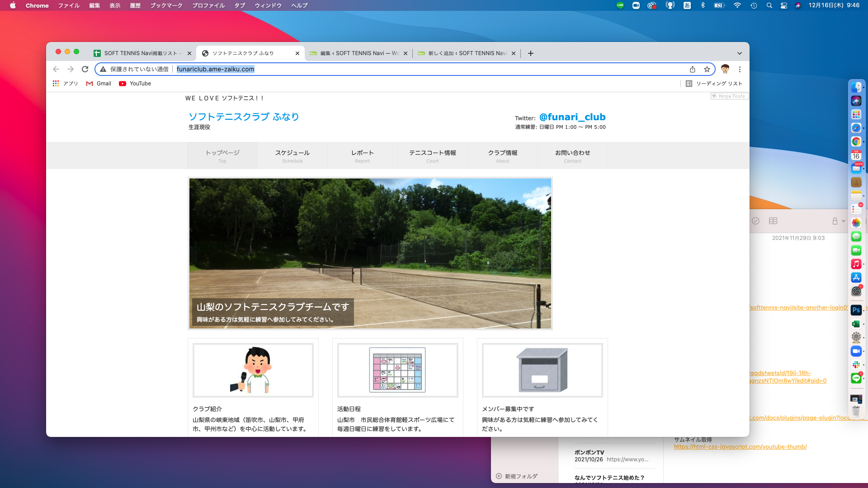This screenshot has width=868, height=488.
Task: Open the Chrome profile avatar
Action: [x=725, y=69]
